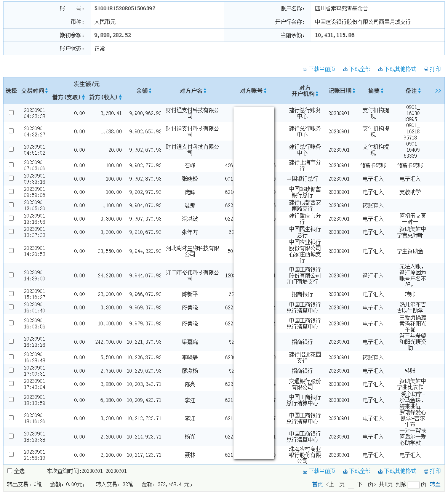Check the 04:32:27 transaction row checkbox
The height and width of the screenshot is (493, 448).
tap(11, 131)
